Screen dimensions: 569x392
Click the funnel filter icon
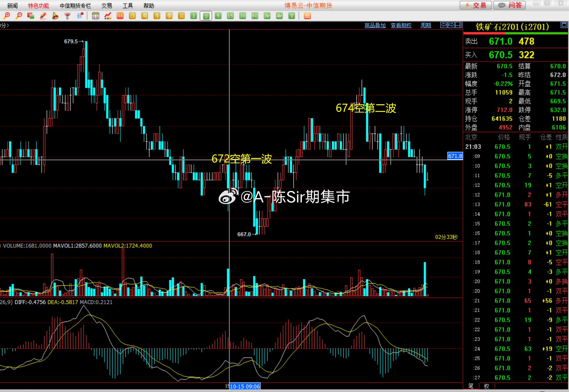tap(67, 16)
